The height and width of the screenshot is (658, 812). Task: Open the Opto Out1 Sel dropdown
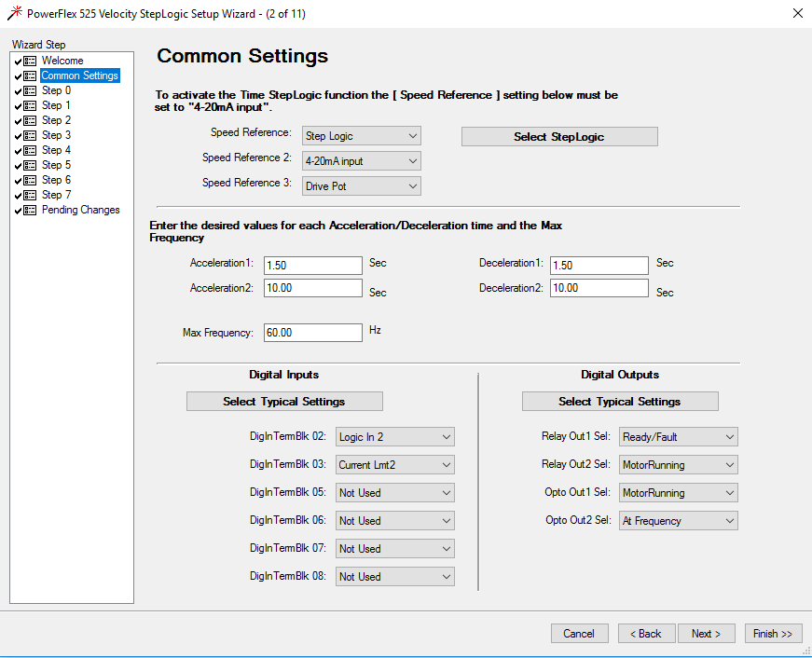(679, 493)
